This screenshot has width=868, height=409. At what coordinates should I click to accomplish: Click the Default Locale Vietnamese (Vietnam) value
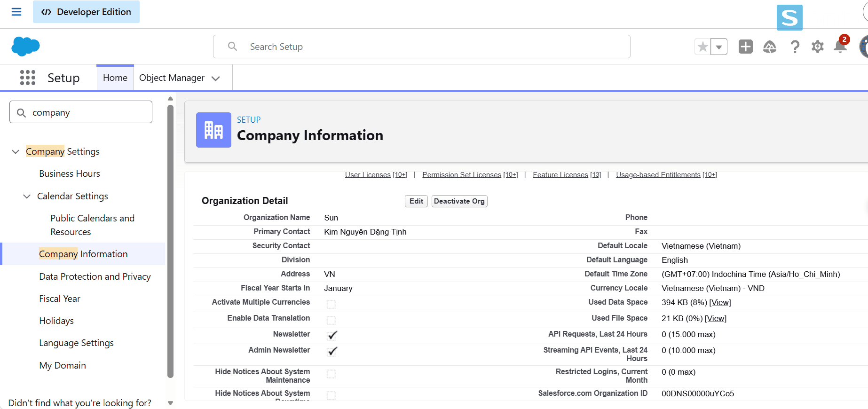click(701, 246)
